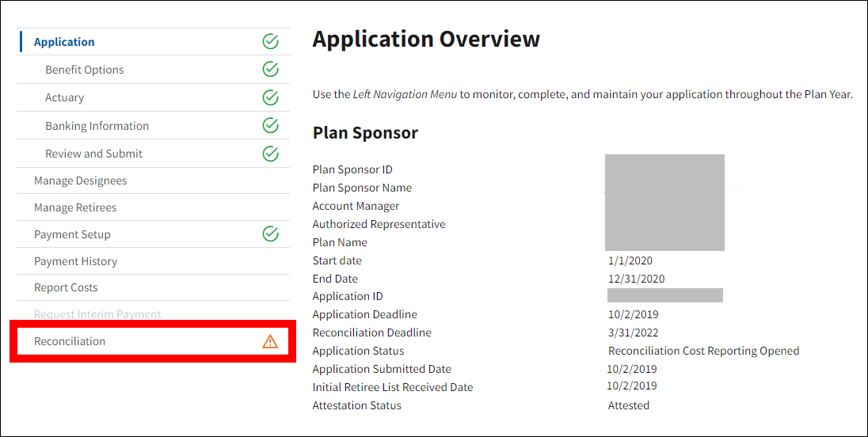Click the green checkmark next to Application
Image resolution: width=868 pixels, height=437 pixels.
(270, 42)
